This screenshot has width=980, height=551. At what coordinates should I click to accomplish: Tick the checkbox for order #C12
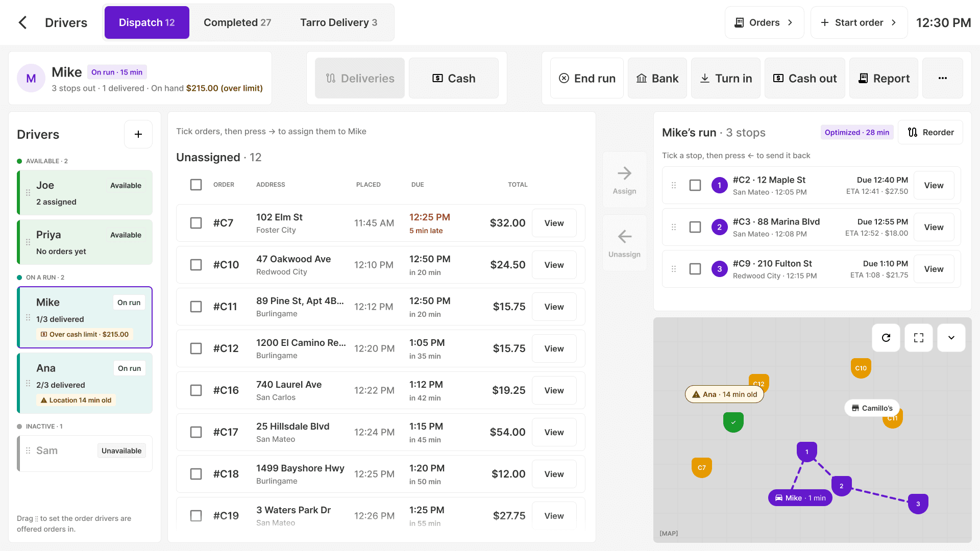coord(196,348)
